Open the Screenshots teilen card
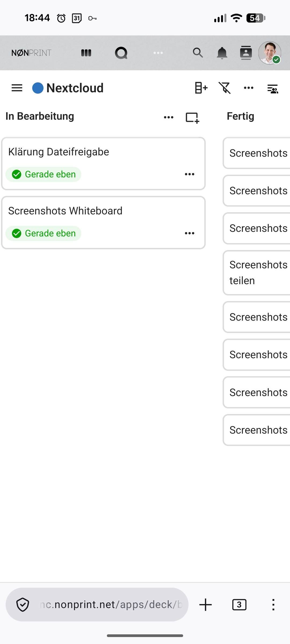The width and height of the screenshot is (290, 644). [258, 273]
